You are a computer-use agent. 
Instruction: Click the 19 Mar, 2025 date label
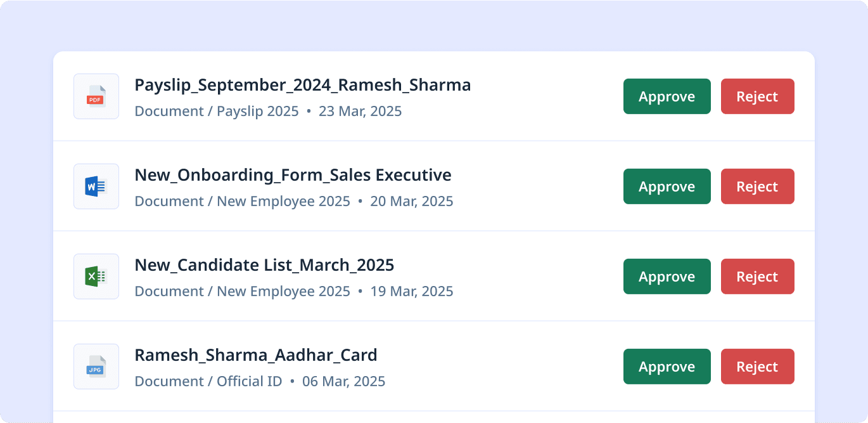pos(412,292)
